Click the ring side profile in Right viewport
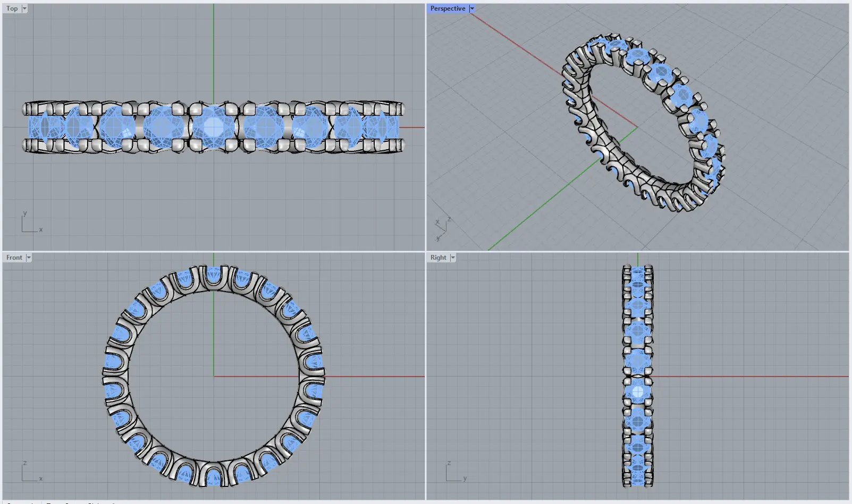The width and height of the screenshot is (852, 504). point(638,376)
